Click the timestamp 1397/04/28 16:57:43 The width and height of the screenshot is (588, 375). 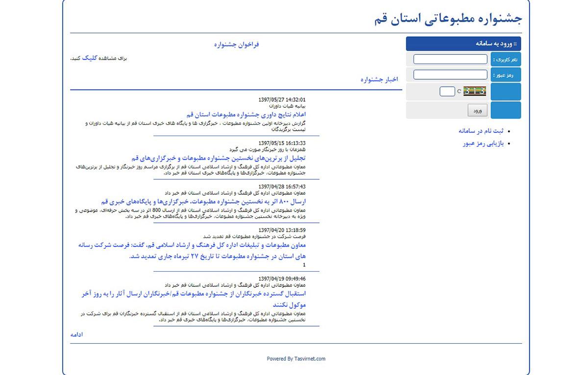click(282, 187)
